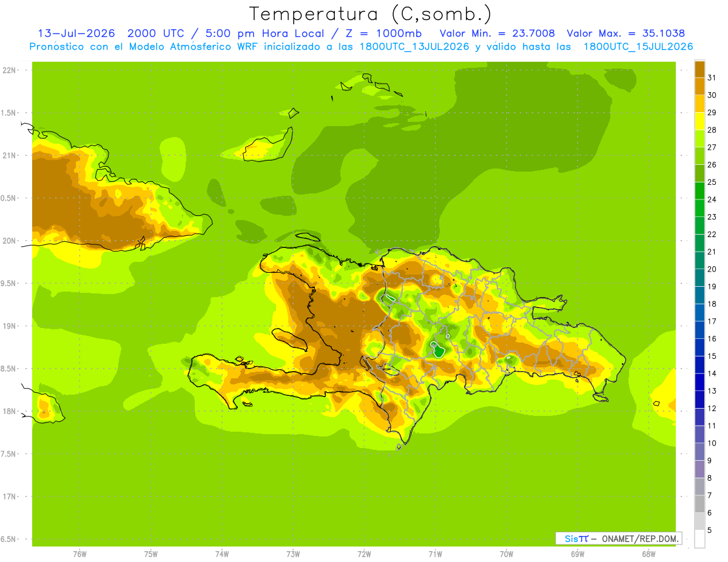Click the gray swatch between 6 and 7

(699, 504)
